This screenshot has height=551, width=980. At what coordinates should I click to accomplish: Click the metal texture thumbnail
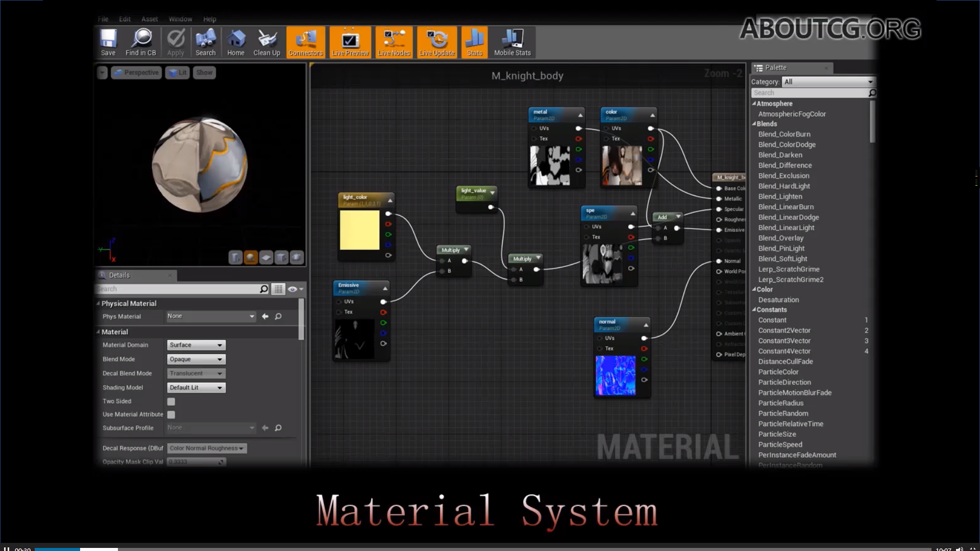pos(550,165)
